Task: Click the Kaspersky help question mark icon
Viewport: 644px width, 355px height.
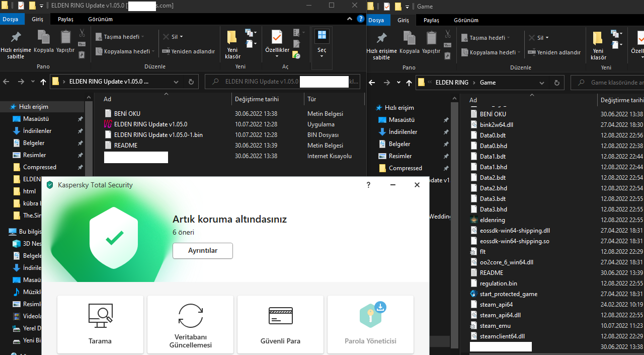Action: [368, 185]
